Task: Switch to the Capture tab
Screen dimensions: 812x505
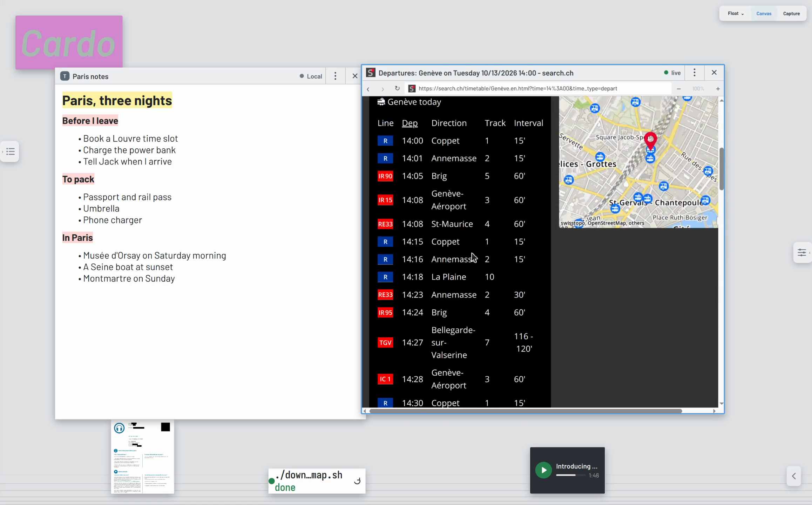Action: (x=791, y=13)
